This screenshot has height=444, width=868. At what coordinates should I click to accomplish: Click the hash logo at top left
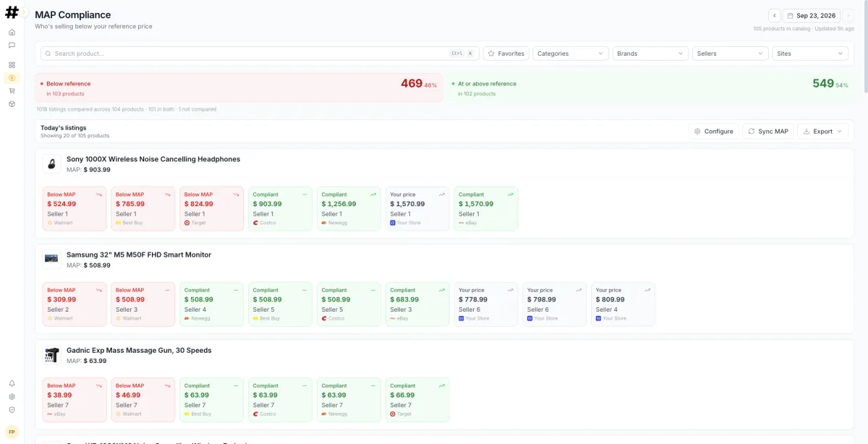(x=12, y=12)
